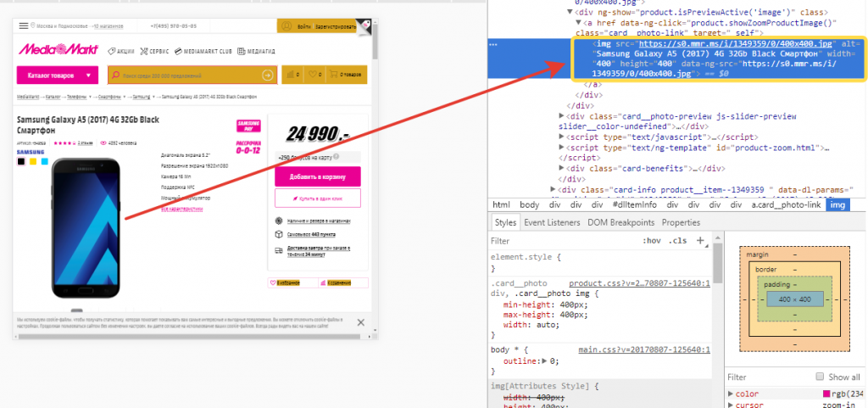Toggle the Show all checkbox

[x=819, y=377]
